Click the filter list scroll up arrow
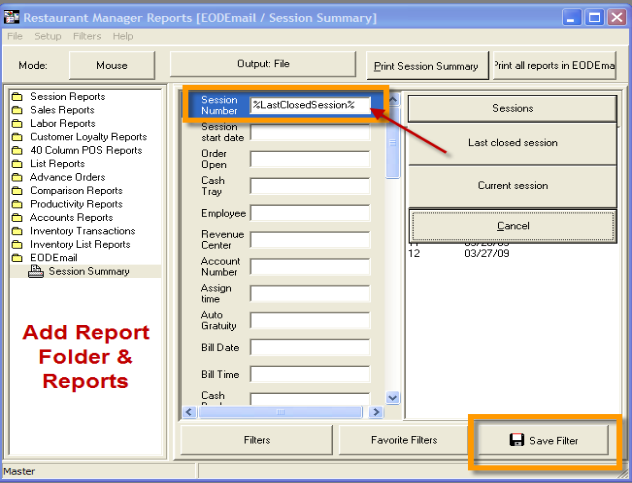Image resolution: width=632 pixels, height=483 pixels. click(x=393, y=99)
